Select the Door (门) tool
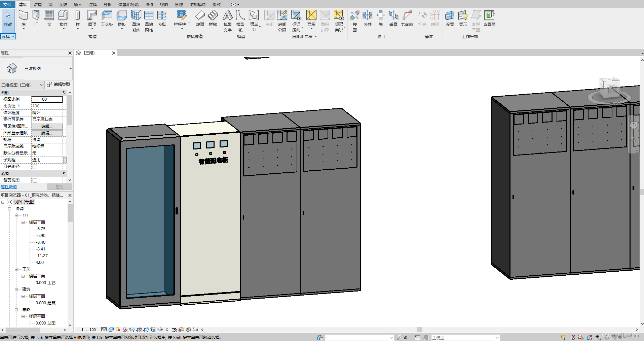644x341 pixels. (x=36, y=19)
